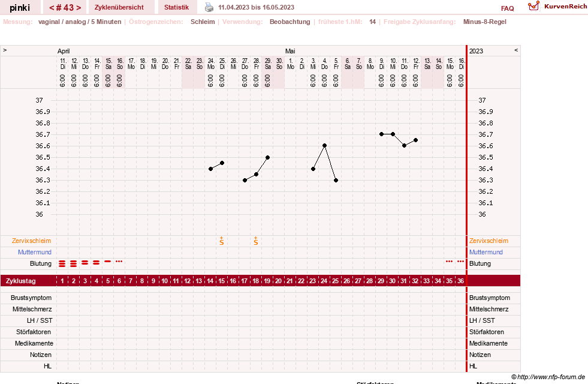Click the left LH / SST row label

[x=40, y=320]
